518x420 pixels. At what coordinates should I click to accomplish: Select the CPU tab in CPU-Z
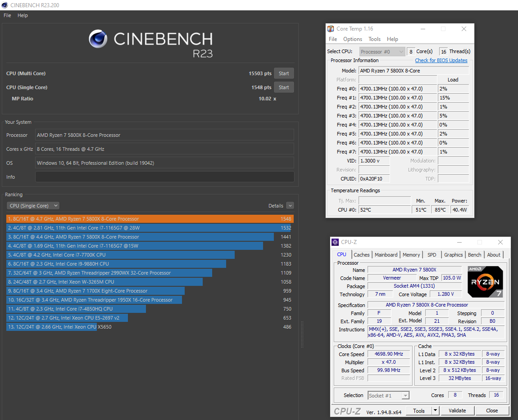click(341, 254)
